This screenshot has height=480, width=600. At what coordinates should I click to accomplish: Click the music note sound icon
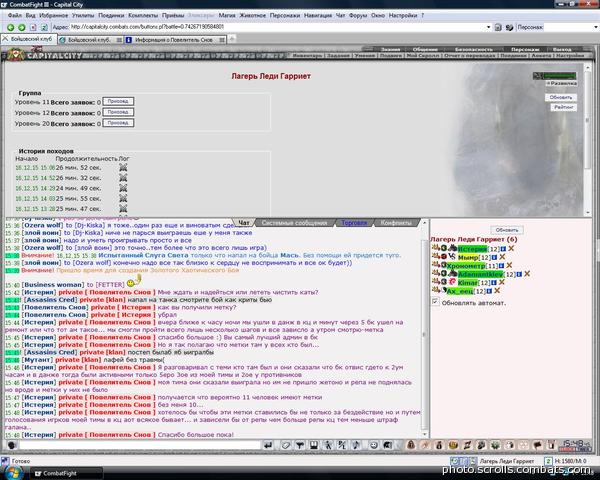(356, 445)
